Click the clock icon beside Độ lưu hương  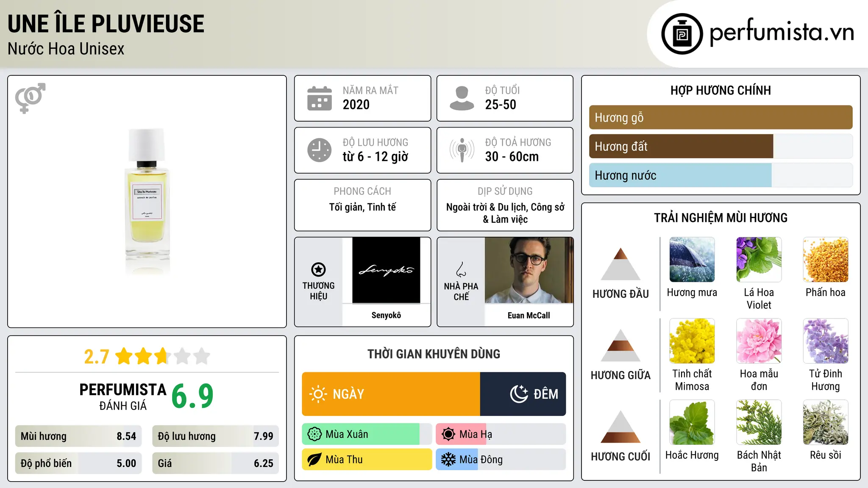point(320,150)
